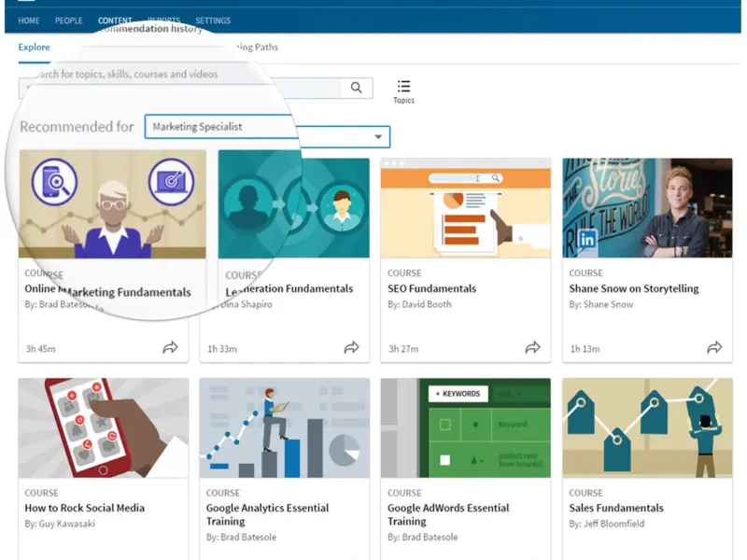Open the CONTENT navigation item

point(115,21)
